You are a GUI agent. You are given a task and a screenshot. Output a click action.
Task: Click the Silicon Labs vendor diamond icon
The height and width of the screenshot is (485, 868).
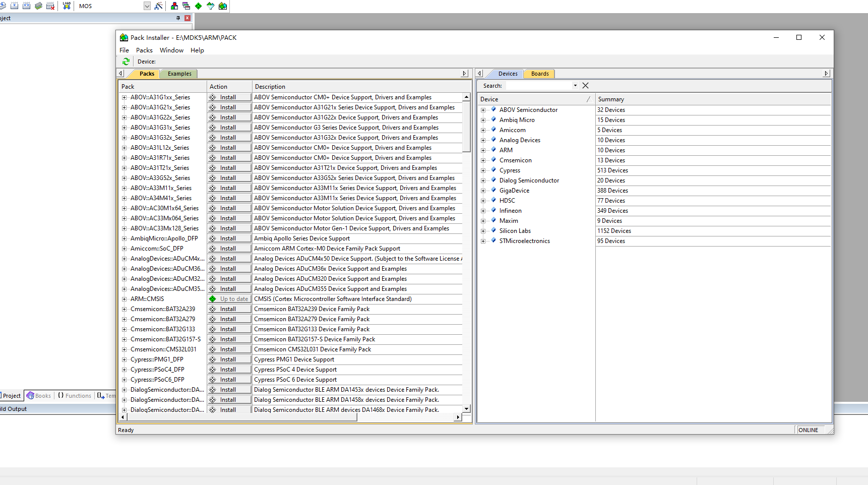pos(493,230)
